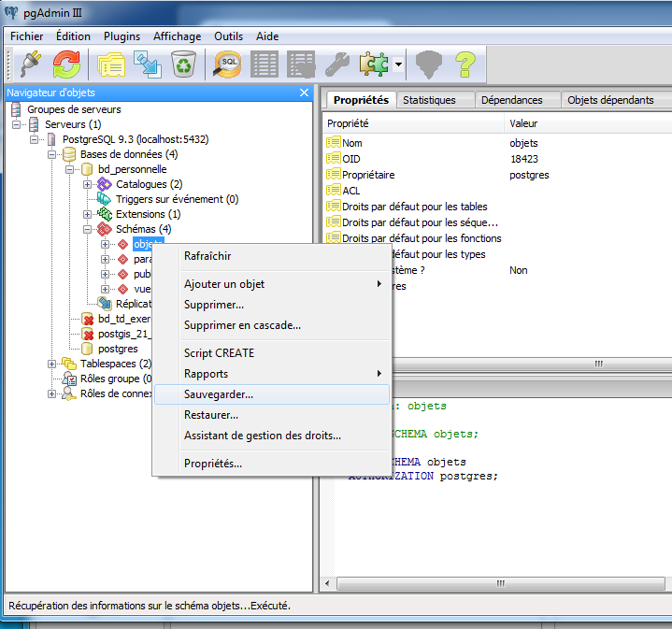Open the Édition menu
Viewport: 672px width, 629px height.
[x=73, y=36]
